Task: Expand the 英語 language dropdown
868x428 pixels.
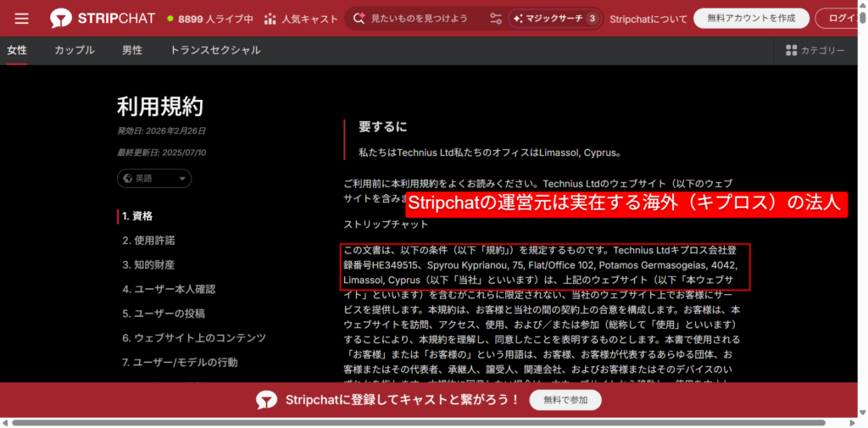Action: pos(154,178)
